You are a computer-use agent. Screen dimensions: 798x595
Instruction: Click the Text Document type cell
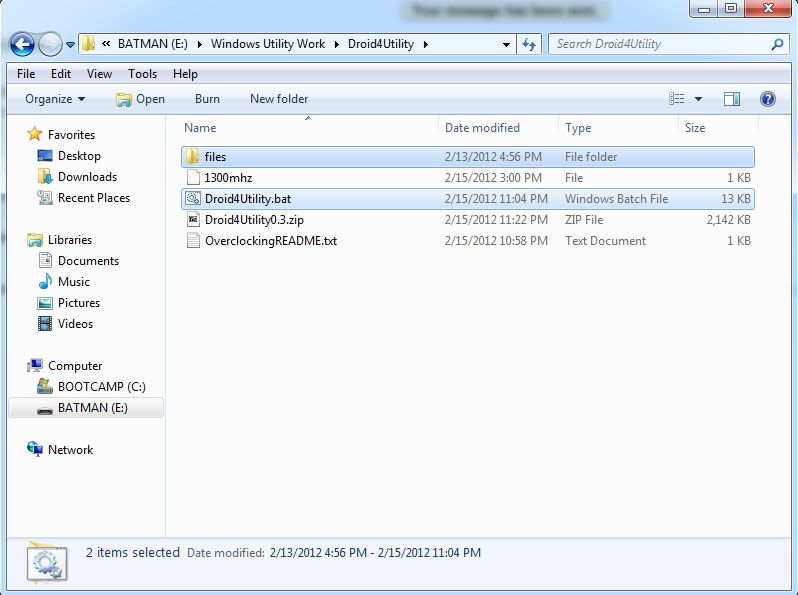click(605, 241)
